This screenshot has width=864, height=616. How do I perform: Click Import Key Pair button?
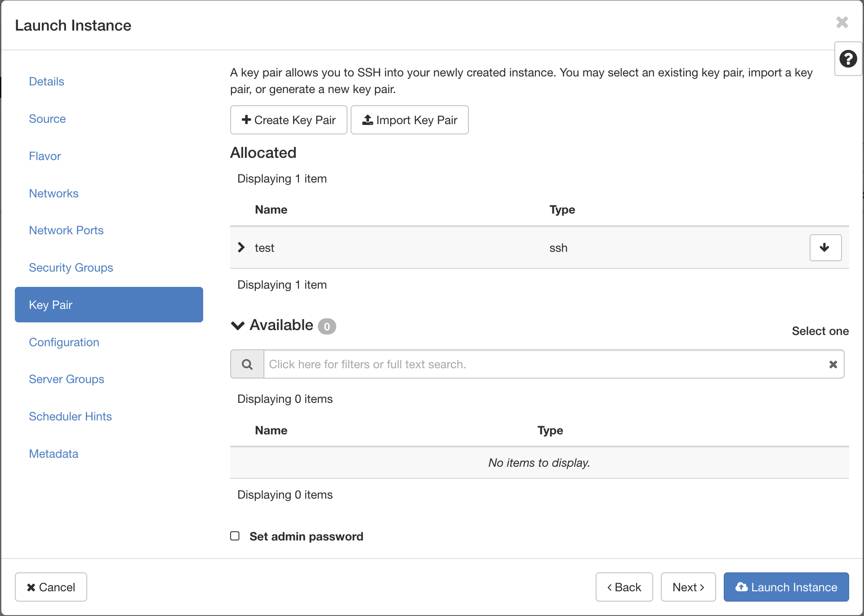click(410, 120)
